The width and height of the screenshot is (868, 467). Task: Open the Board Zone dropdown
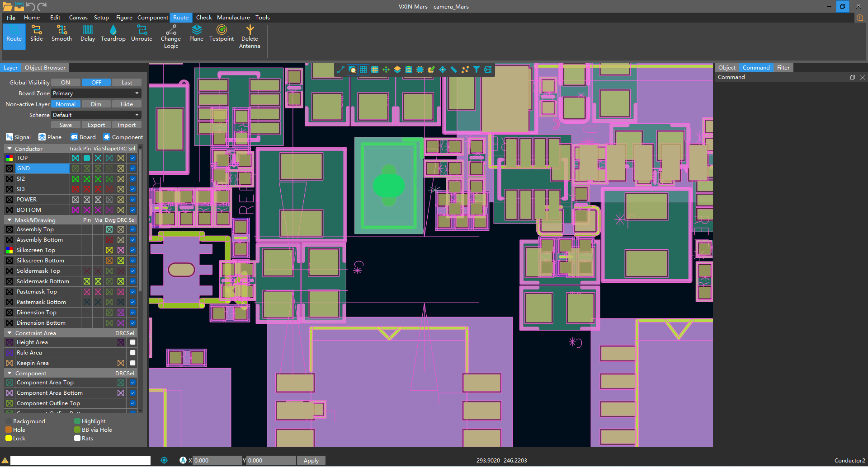point(96,93)
